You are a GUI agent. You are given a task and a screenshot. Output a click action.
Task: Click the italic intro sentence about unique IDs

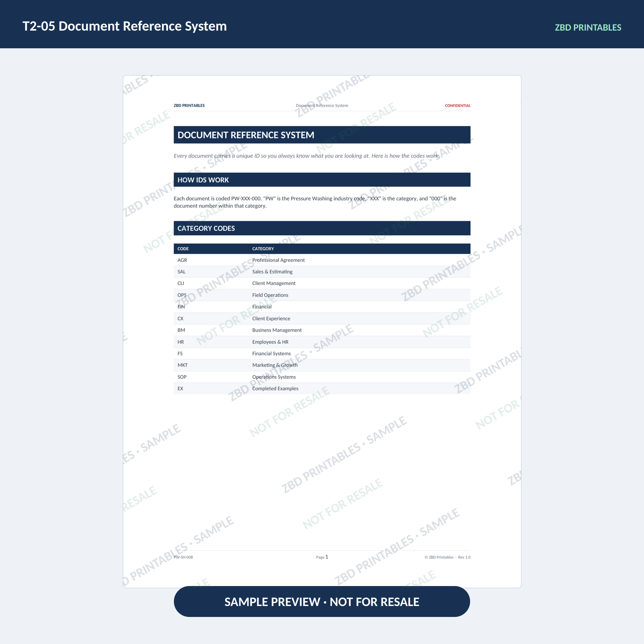307,156
